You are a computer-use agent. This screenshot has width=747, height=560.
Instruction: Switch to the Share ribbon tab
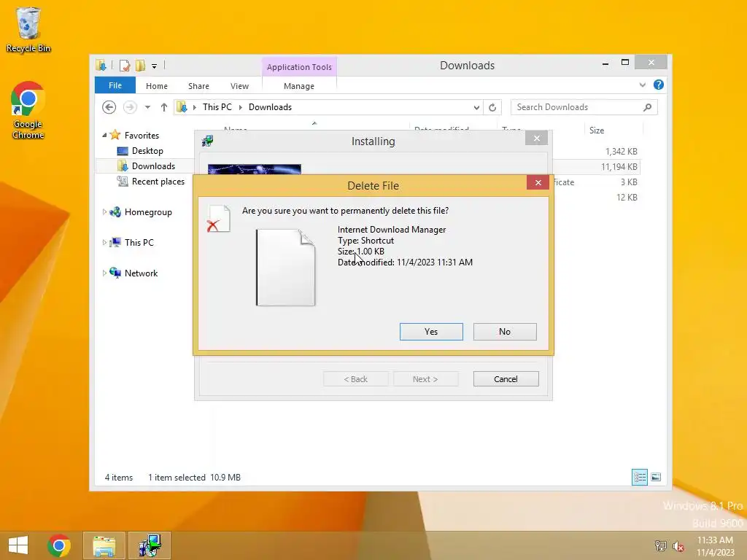pos(198,86)
